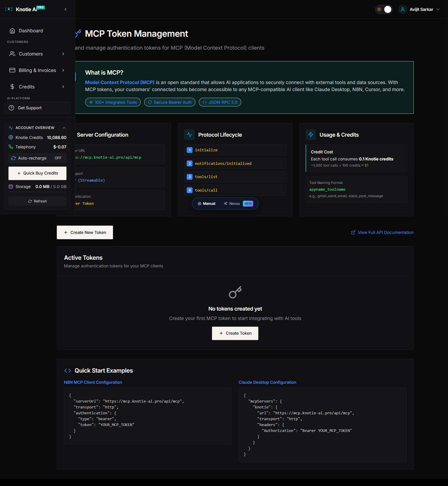Screen dimensions: 448x486
Task: Click the Customers people icon
Action: [x=12, y=54]
